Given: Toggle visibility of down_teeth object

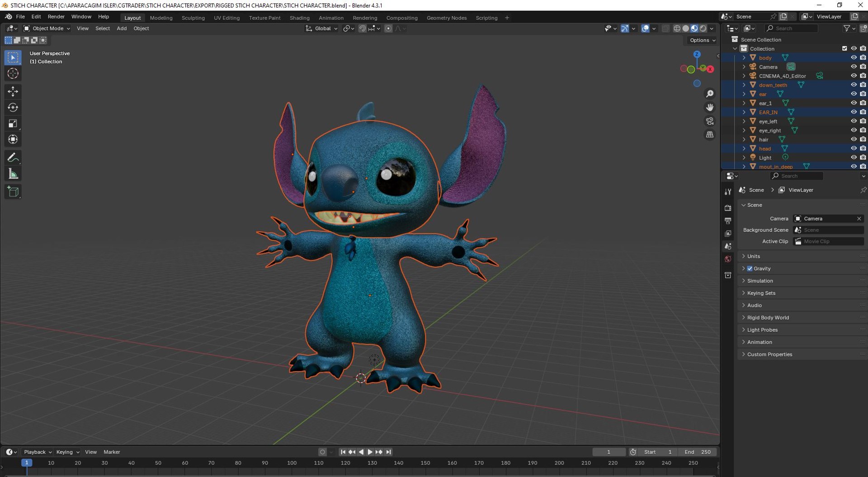Looking at the screenshot, I should coord(854,85).
